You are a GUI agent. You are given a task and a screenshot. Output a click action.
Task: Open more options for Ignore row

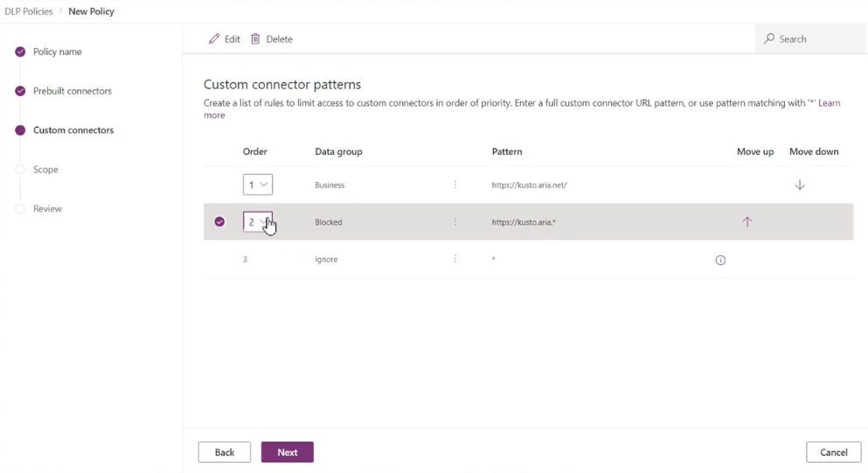(x=455, y=259)
